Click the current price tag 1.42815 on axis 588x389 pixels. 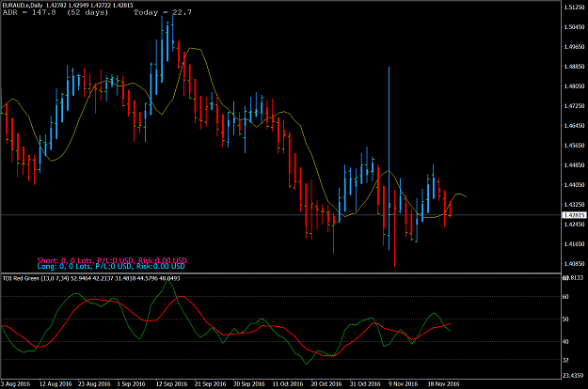(574, 215)
